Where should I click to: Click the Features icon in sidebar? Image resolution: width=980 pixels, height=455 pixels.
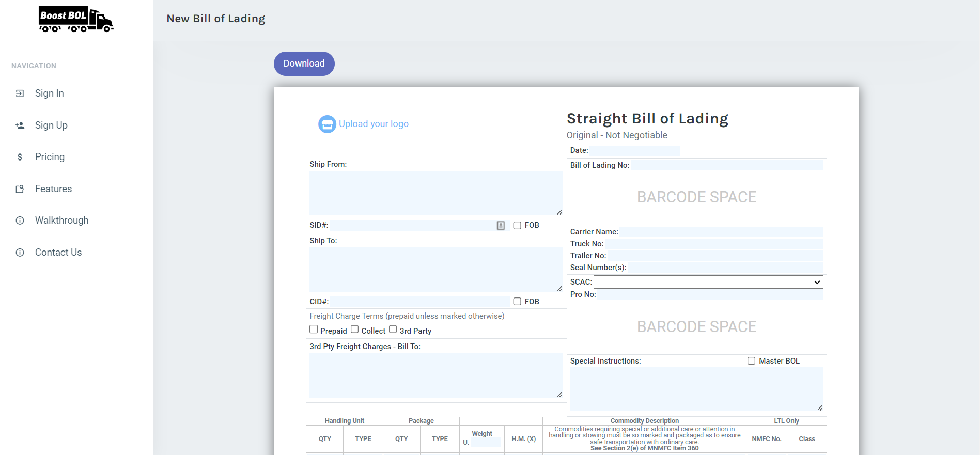pyautogui.click(x=20, y=189)
